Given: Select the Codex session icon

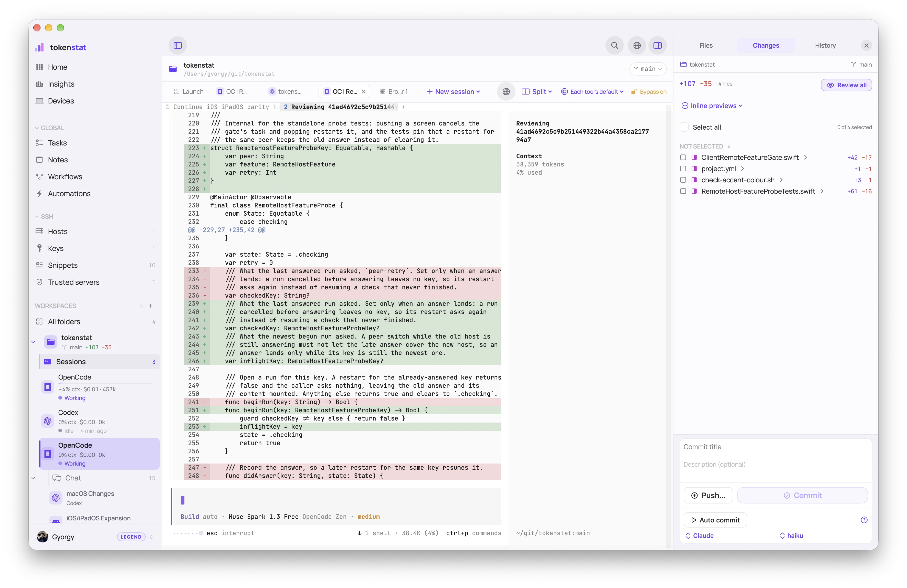Looking at the screenshot, I should click(48, 421).
